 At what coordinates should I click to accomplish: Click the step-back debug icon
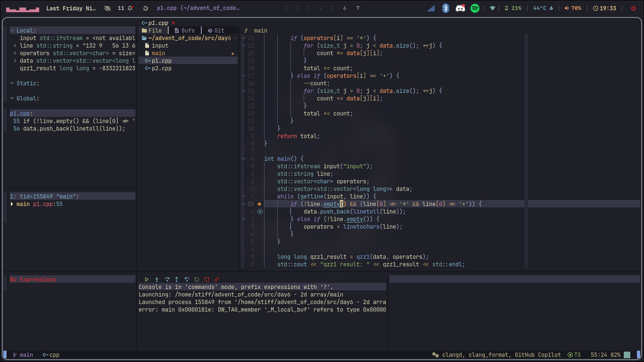(x=187, y=279)
